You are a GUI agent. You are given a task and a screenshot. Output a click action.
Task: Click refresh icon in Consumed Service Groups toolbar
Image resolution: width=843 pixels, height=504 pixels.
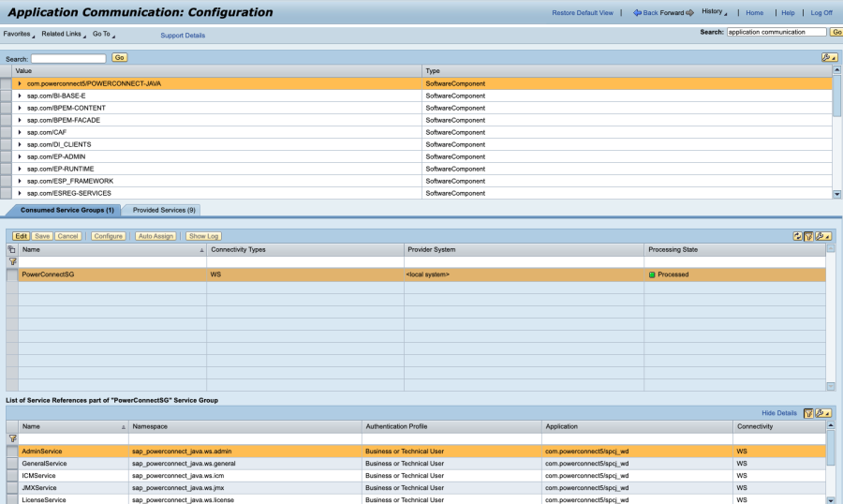[x=797, y=236]
